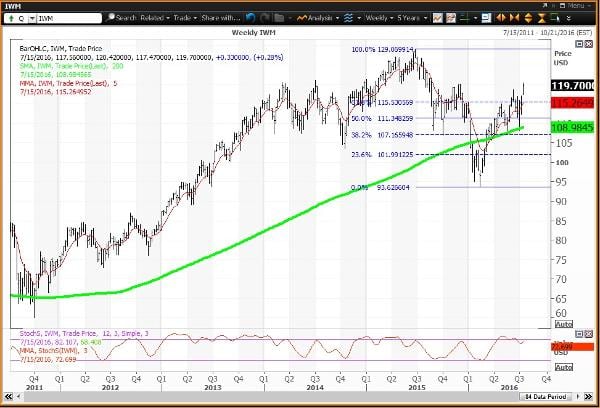Viewport: 600px width, 408px height.
Task: Click the 119.7000 last price label
Action: coord(572,86)
